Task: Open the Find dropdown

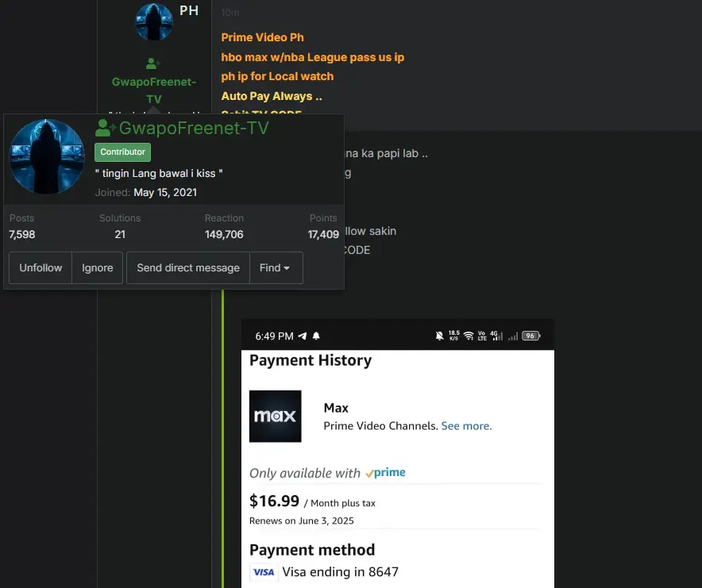Action: click(x=276, y=267)
